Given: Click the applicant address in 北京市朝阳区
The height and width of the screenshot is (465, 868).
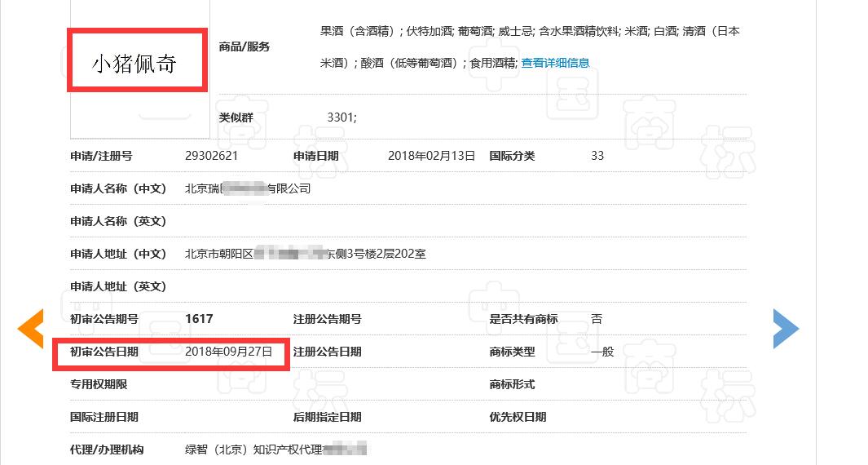Looking at the screenshot, I should pos(306,254).
